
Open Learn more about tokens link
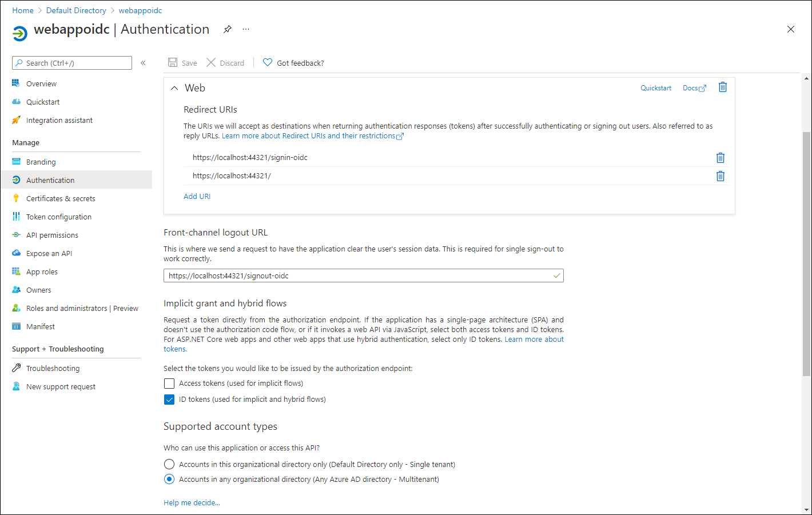(534, 340)
